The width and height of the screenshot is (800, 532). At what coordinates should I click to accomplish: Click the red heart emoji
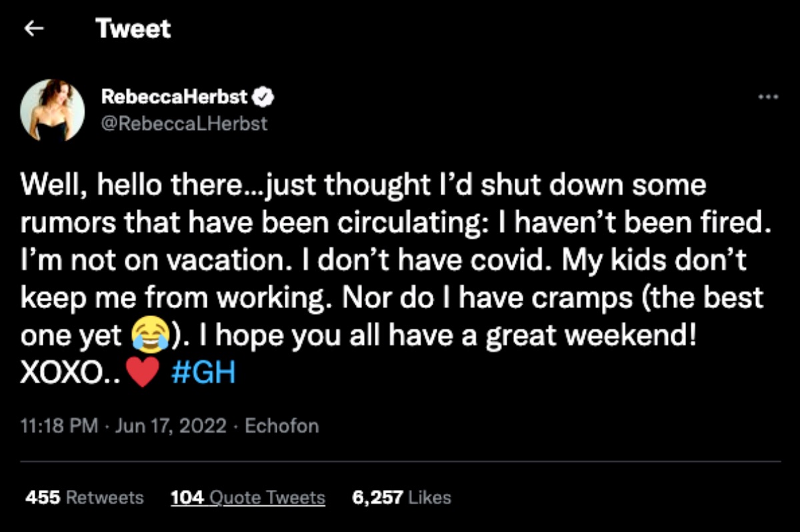pyautogui.click(x=141, y=373)
